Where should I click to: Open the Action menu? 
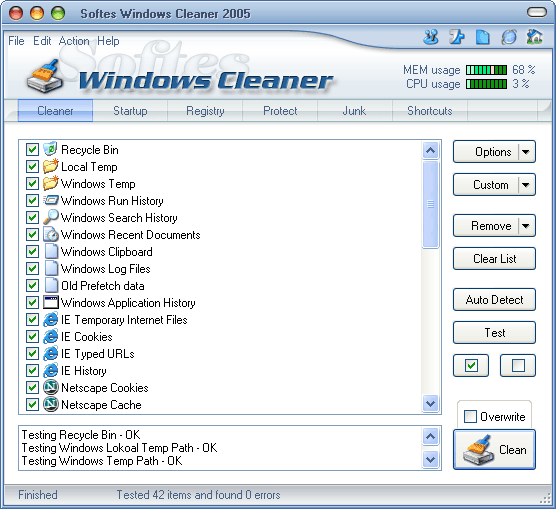(74, 41)
